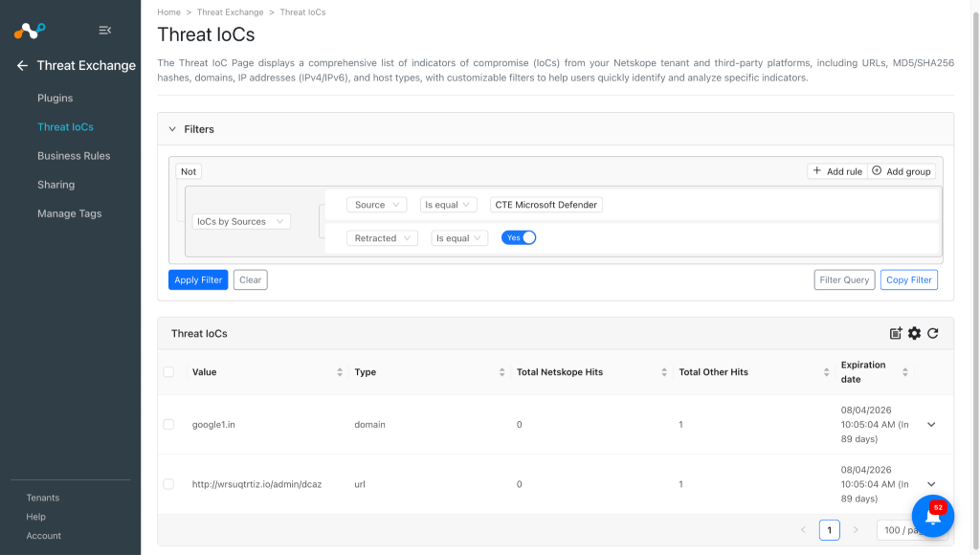This screenshot has height=555, width=980.
Task: Collapse the Filters section
Action: (x=172, y=129)
